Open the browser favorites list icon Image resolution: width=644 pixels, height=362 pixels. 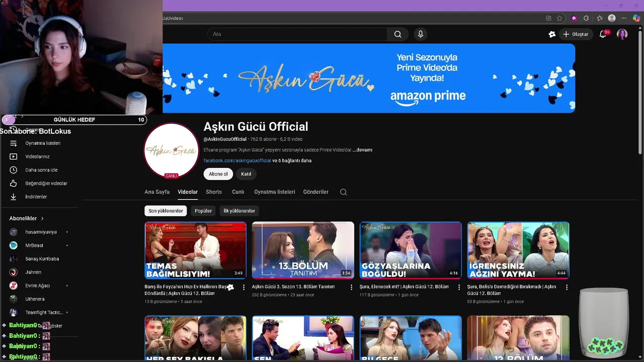click(599, 18)
